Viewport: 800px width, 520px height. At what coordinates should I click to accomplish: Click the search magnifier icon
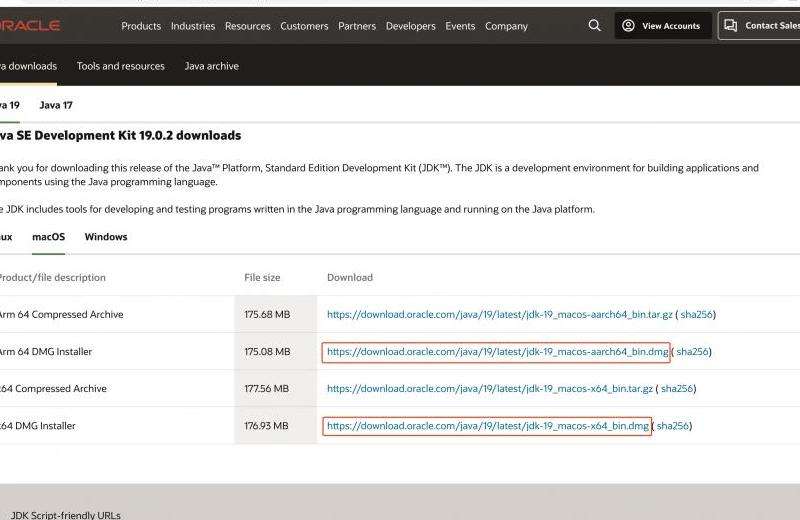pos(595,26)
